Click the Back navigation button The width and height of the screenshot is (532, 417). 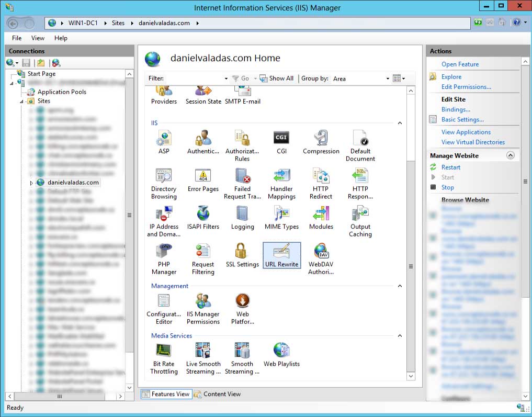(13, 24)
